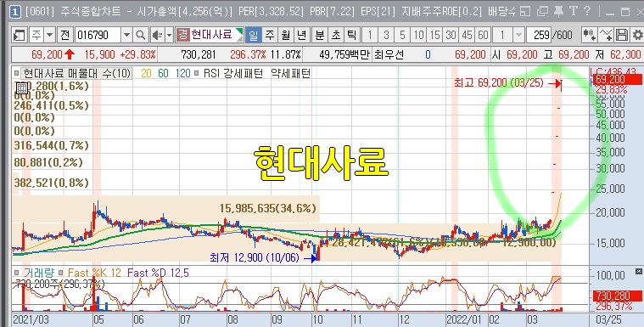Click the blue number 1 screen icon
Image resolution: width=644 pixels, height=327 pixels.
click(14, 12)
